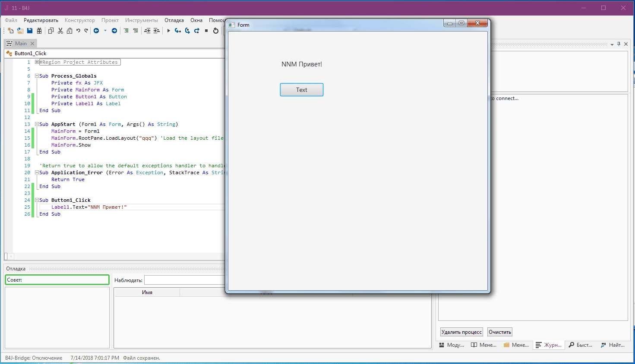Click the uncomment block toolbar icon
The height and width of the screenshot is (364, 635).
tap(136, 31)
